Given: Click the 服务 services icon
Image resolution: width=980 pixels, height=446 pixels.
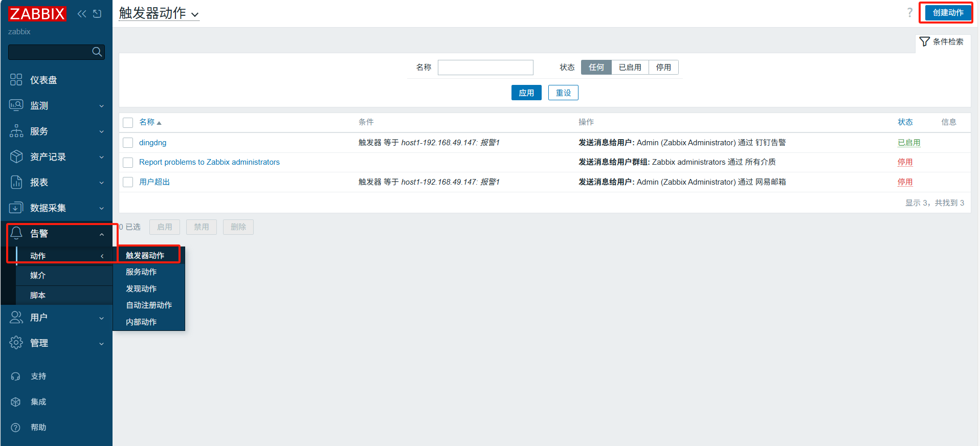Looking at the screenshot, I should [x=16, y=130].
